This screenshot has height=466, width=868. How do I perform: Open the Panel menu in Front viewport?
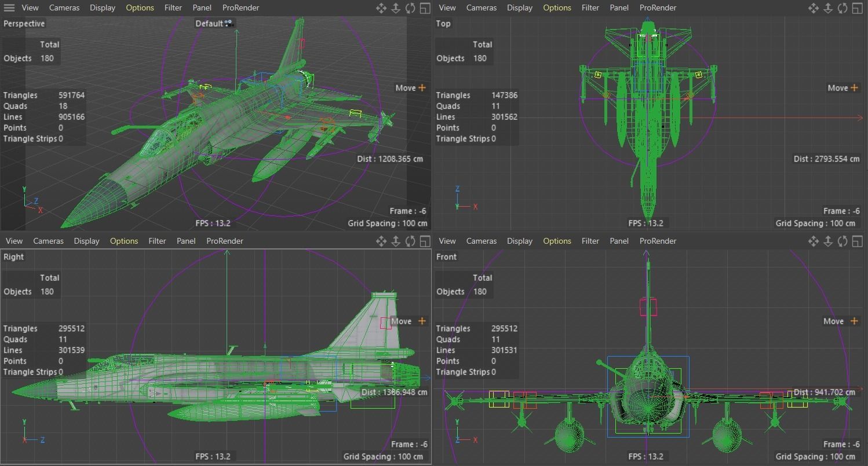point(619,241)
